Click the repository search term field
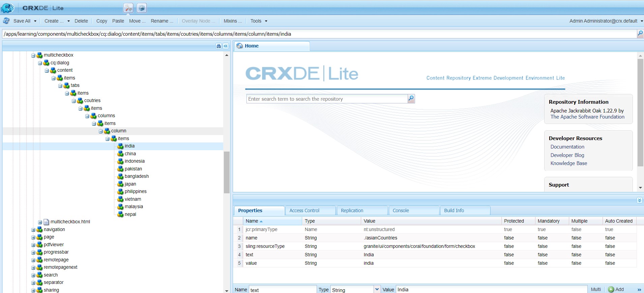 pos(327,99)
